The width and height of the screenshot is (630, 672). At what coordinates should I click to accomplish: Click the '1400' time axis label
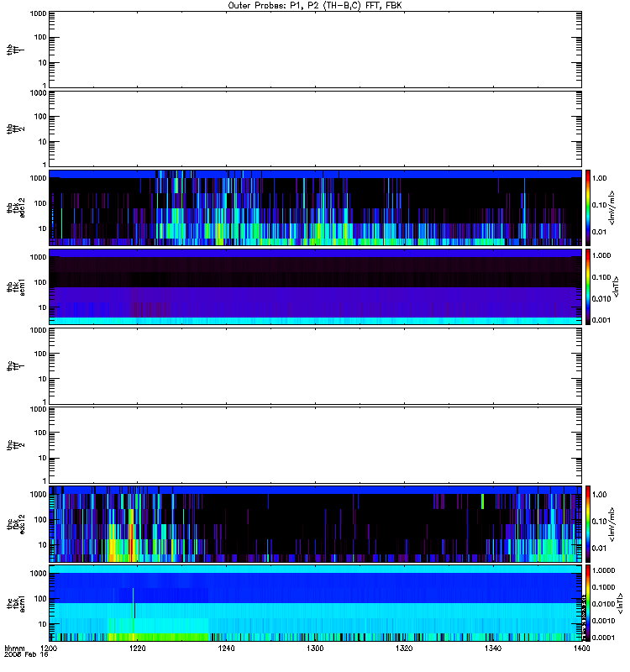tap(581, 648)
